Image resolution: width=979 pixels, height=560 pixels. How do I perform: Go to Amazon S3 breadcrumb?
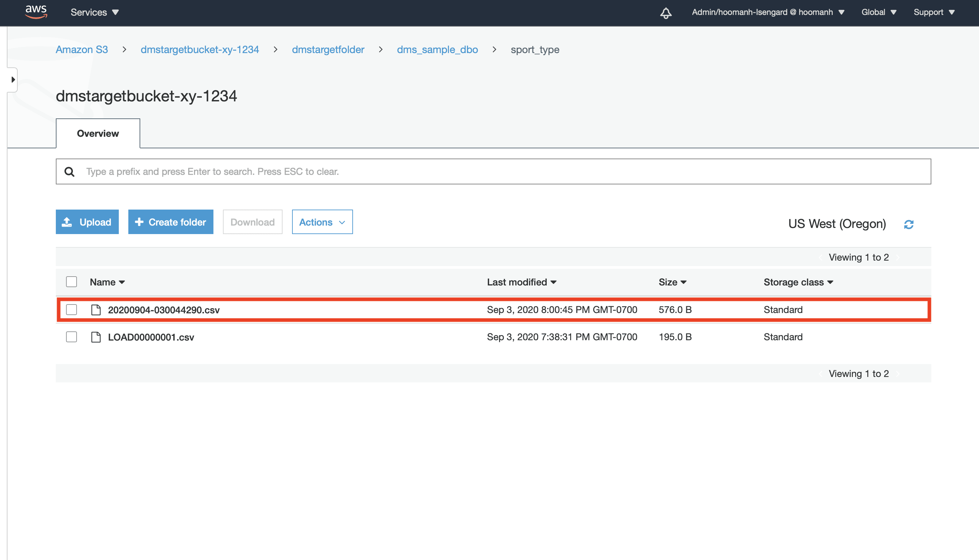[82, 50]
